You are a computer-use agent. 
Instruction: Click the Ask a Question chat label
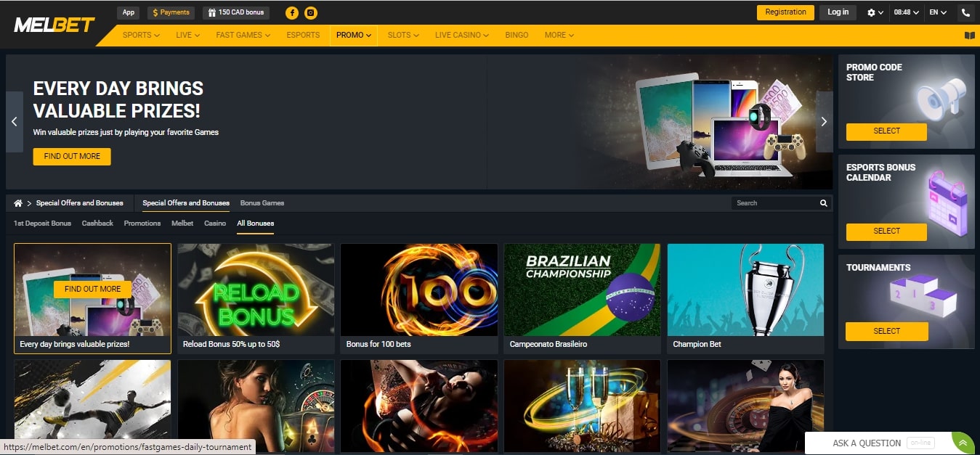pos(867,443)
